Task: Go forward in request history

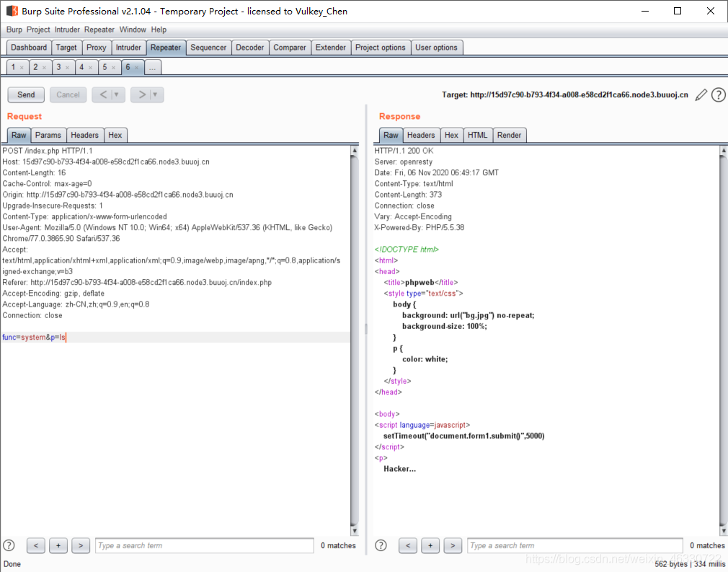Action: [141, 94]
